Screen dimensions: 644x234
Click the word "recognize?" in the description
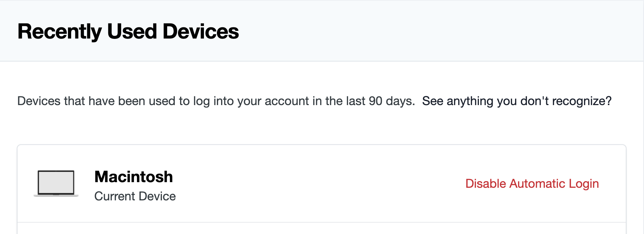(x=582, y=101)
